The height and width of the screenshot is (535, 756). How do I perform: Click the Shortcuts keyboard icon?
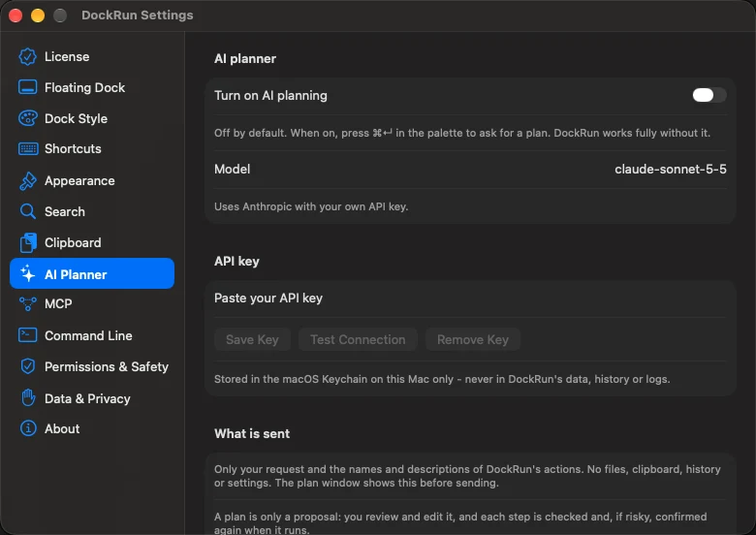point(28,148)
